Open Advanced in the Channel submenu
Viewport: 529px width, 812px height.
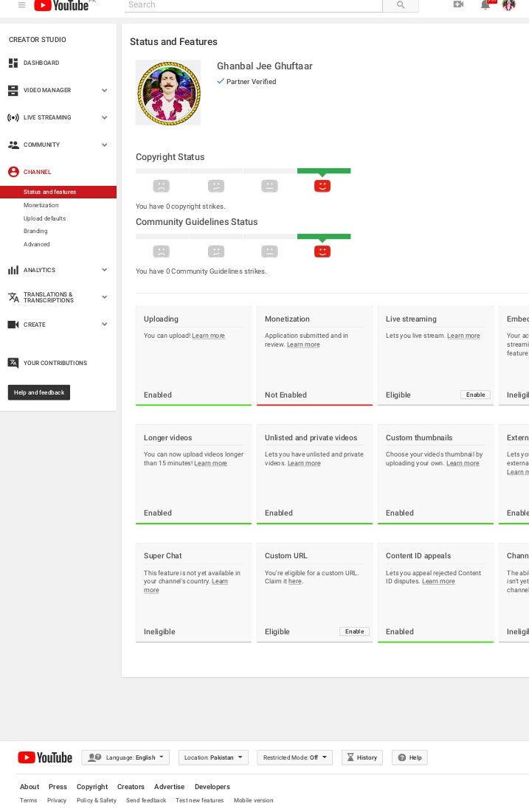point(36,244)
